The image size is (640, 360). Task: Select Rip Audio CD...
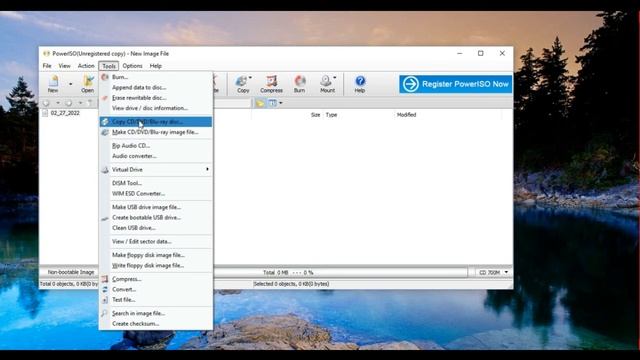coord(156,145)
